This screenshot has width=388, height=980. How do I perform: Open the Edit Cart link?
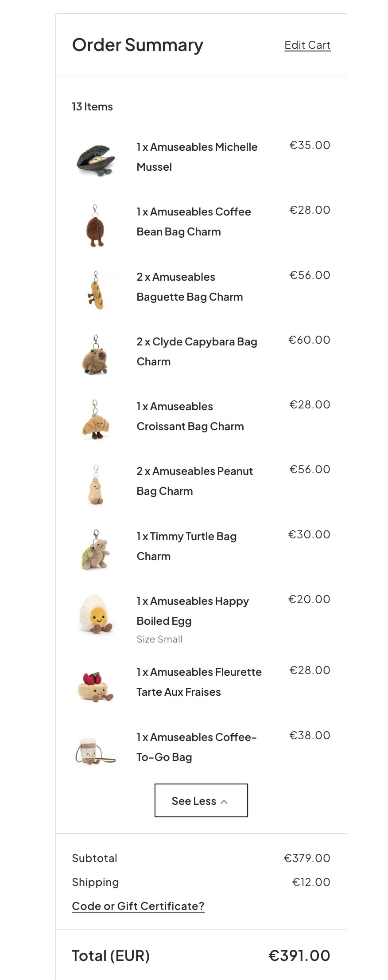pos(307,45)
